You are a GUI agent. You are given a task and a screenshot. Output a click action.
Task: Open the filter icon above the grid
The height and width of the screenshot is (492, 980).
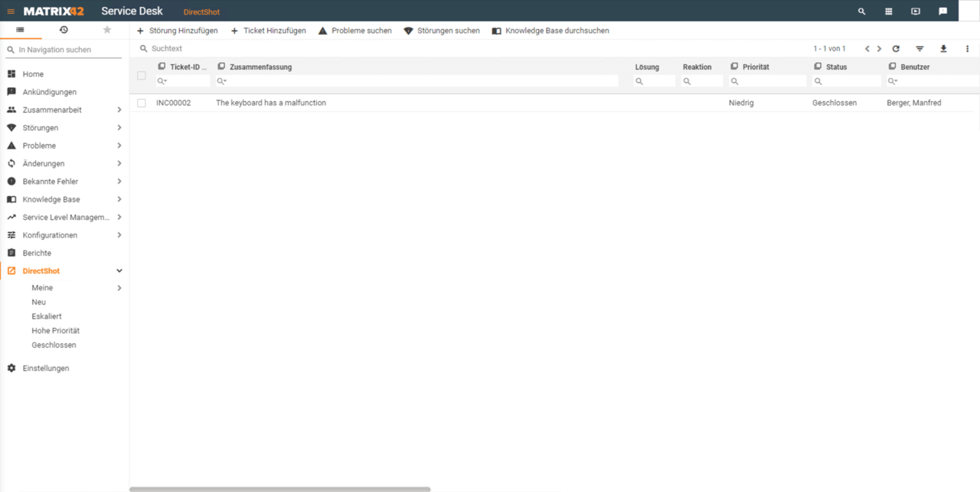click(x=920, y=48)
